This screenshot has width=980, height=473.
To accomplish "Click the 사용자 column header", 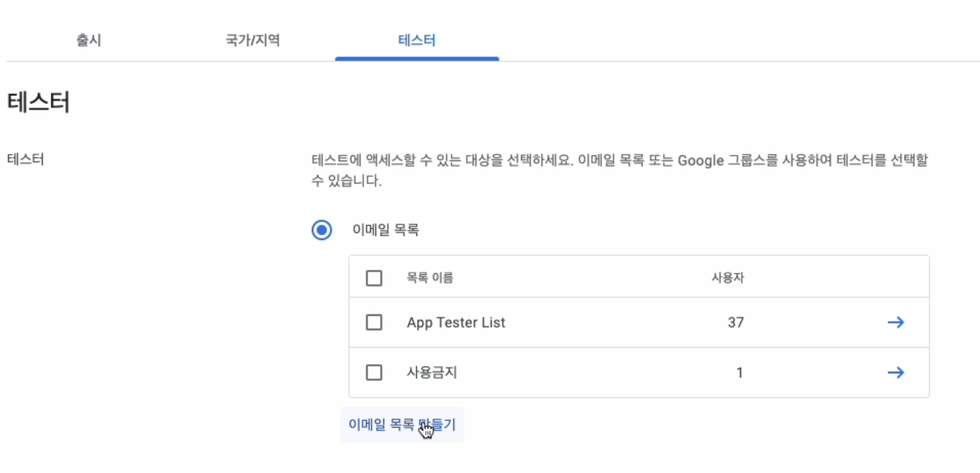I will point(728,278).
